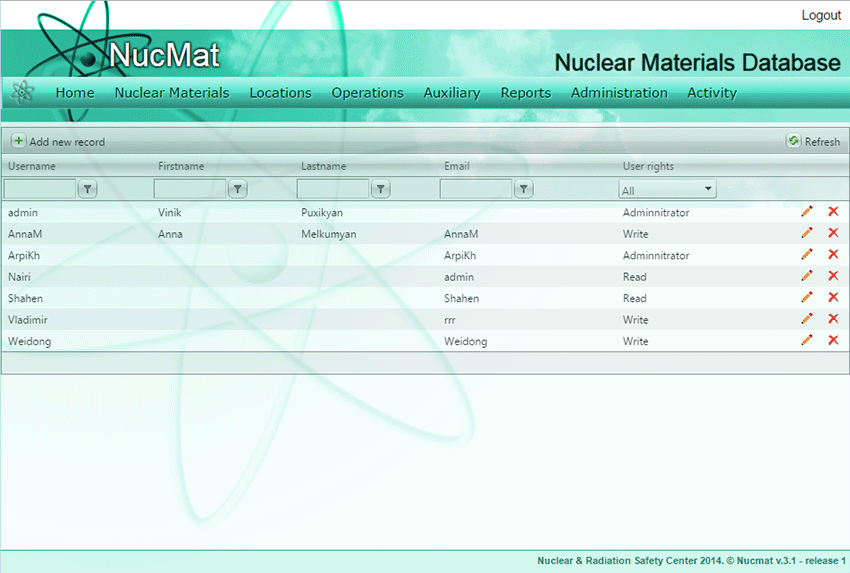Open the Reports menu
The width and height of the screenshot is (850, 573).
pos(526,93)
